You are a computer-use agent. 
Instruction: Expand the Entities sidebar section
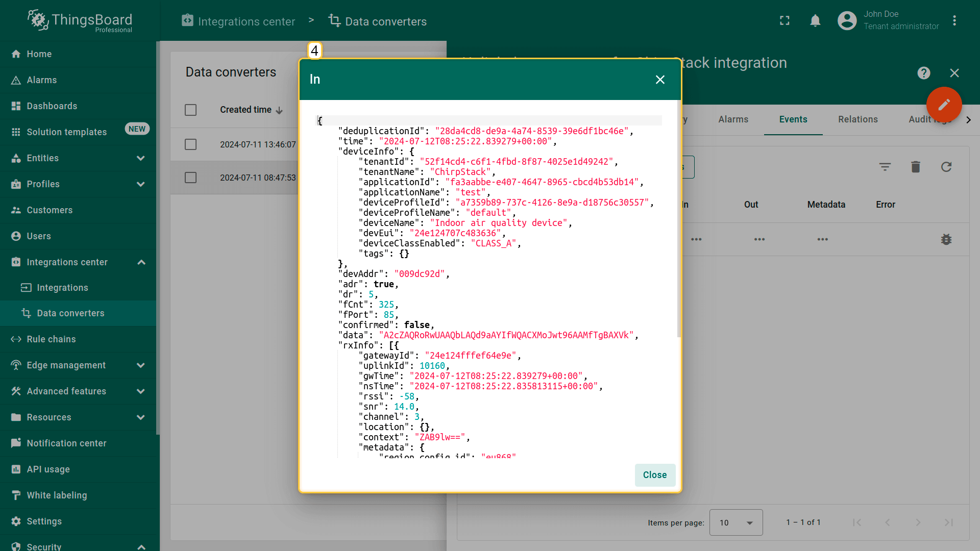(141, 158)
